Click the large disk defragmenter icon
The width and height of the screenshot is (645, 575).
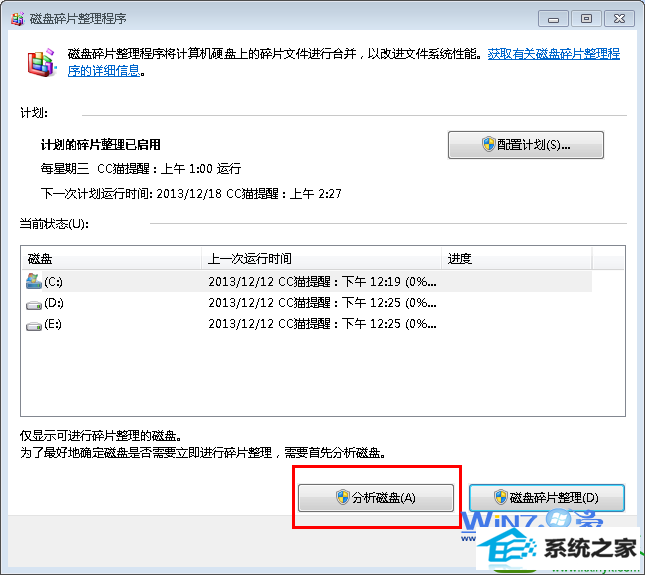pos(41,63)
